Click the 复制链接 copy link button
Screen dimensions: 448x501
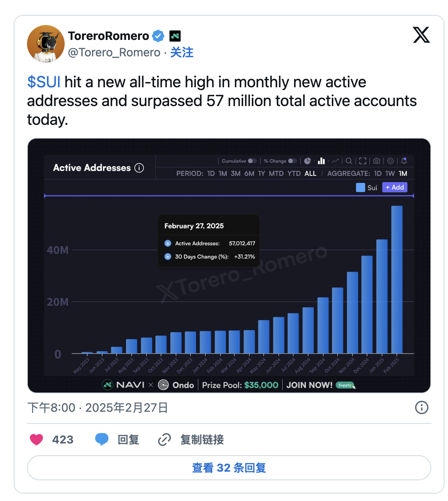click(191, 440)
